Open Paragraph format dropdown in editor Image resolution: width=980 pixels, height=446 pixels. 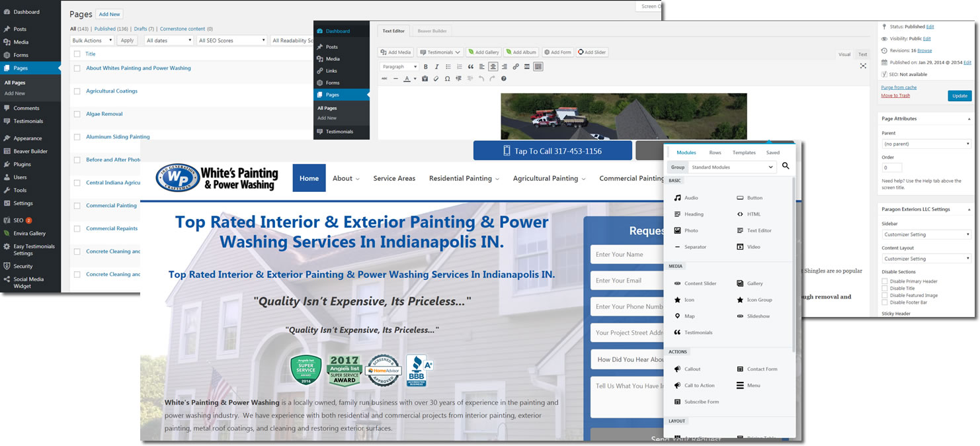[x=400, y=67]
